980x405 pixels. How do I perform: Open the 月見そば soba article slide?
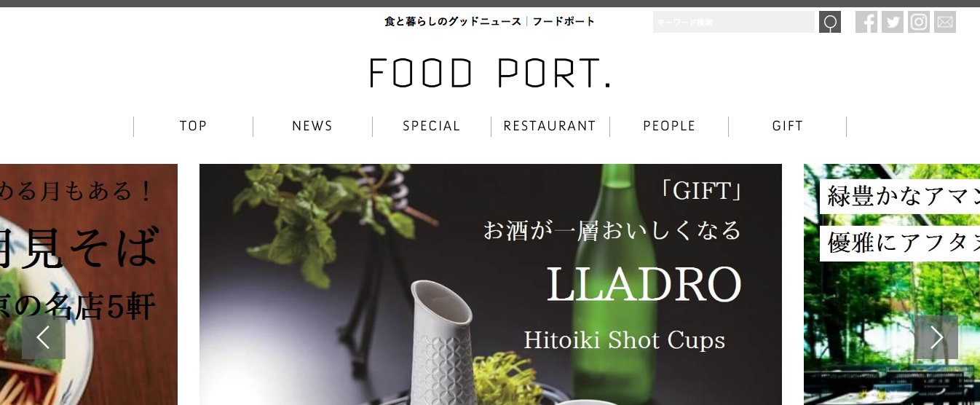coord(89,284)
